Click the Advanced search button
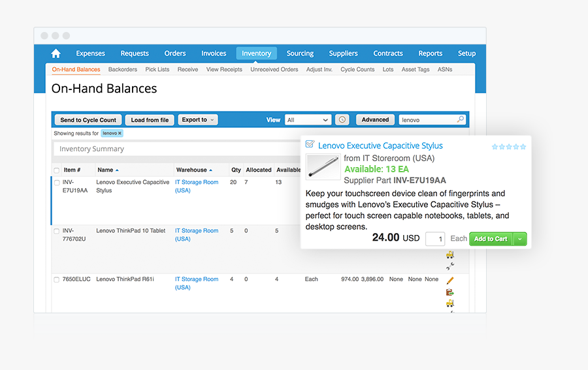588x370 pixels. pos(375,119)
